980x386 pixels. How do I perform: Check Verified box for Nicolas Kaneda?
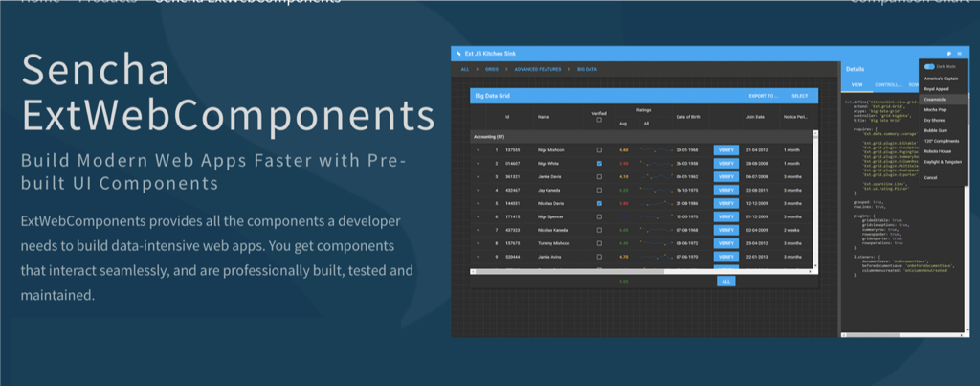point(599,230)
